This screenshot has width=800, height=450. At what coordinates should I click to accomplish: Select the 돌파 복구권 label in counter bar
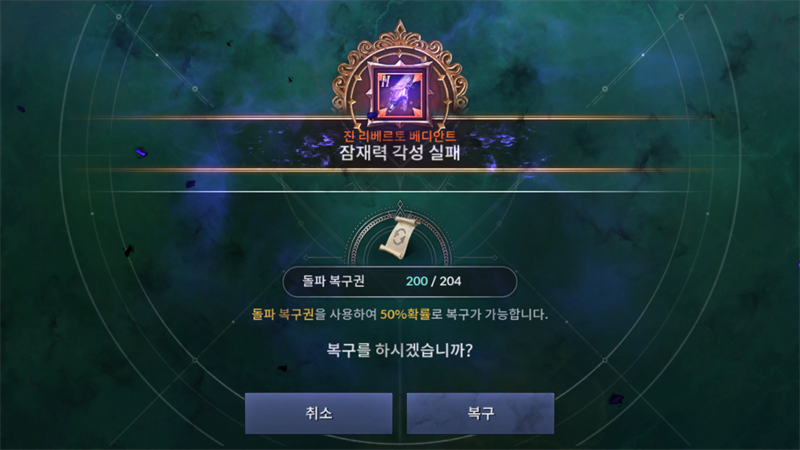pyautogui.click(x=333, y=281)
